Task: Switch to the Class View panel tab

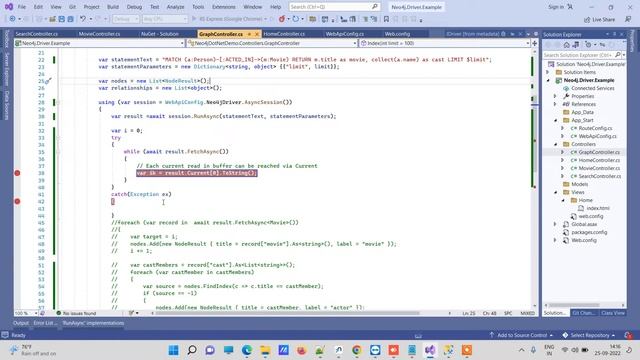Action: (x=613, y=313)
